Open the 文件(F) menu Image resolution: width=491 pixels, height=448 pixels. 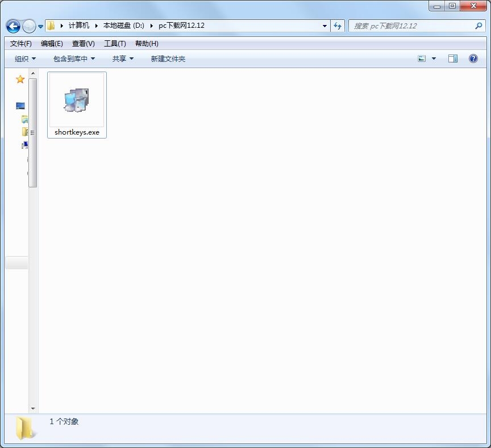[x=21, y=44]
